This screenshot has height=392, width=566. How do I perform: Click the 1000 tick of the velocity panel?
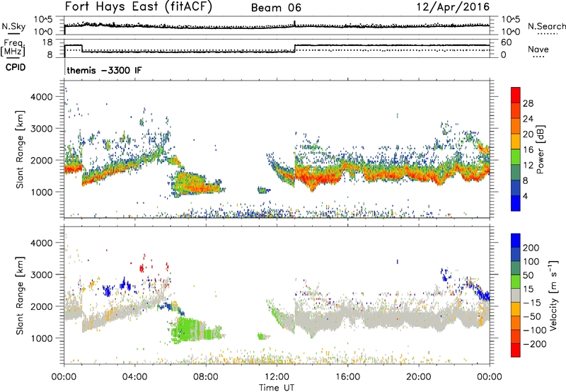coord(42,338)
